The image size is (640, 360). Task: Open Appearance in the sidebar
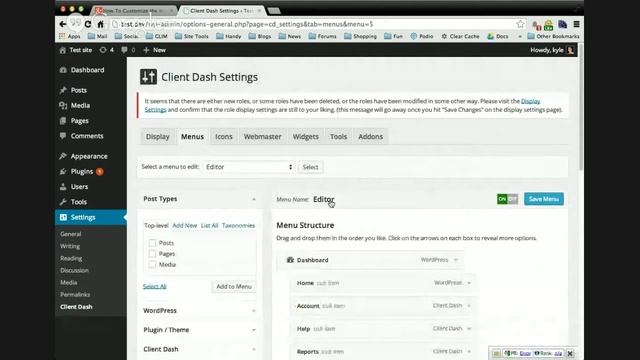(x=89, y=156)
